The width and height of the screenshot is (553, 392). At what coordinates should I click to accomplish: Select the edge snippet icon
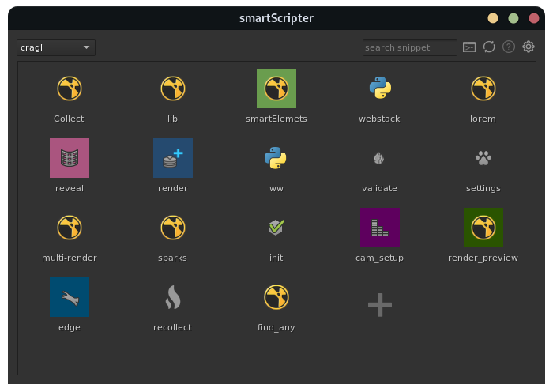pos(70,297)
